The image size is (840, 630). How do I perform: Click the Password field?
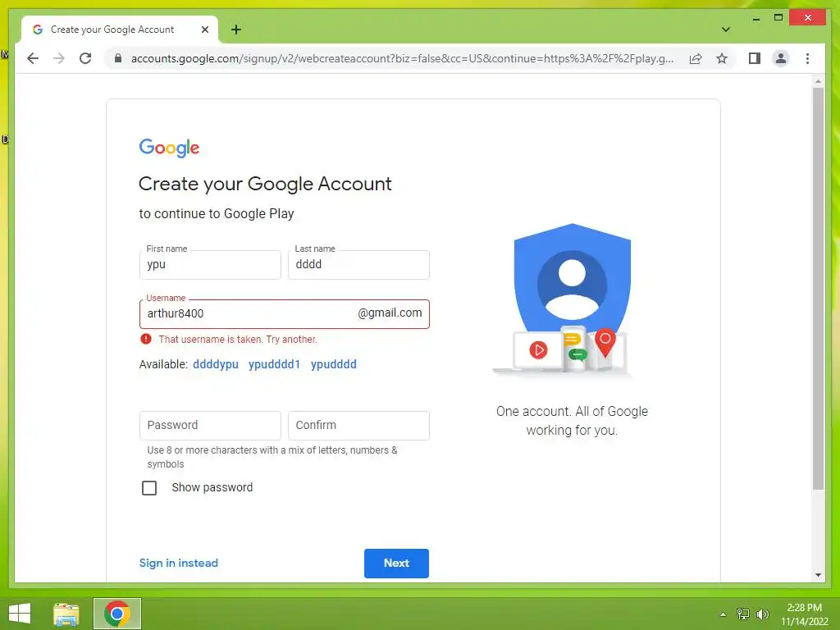click(210, 426)
